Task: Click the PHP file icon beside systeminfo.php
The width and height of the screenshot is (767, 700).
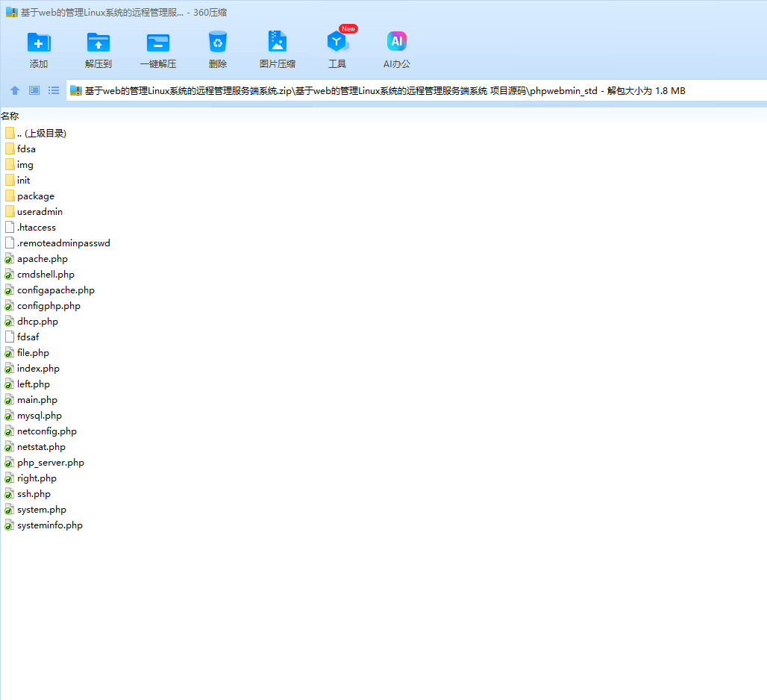Action: pos(9,525)
